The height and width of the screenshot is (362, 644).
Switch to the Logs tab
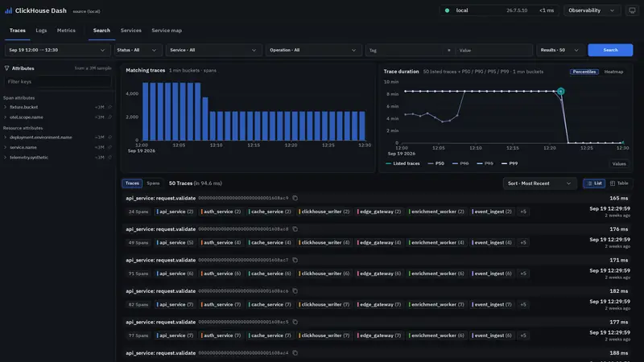(x=41, y=31)
